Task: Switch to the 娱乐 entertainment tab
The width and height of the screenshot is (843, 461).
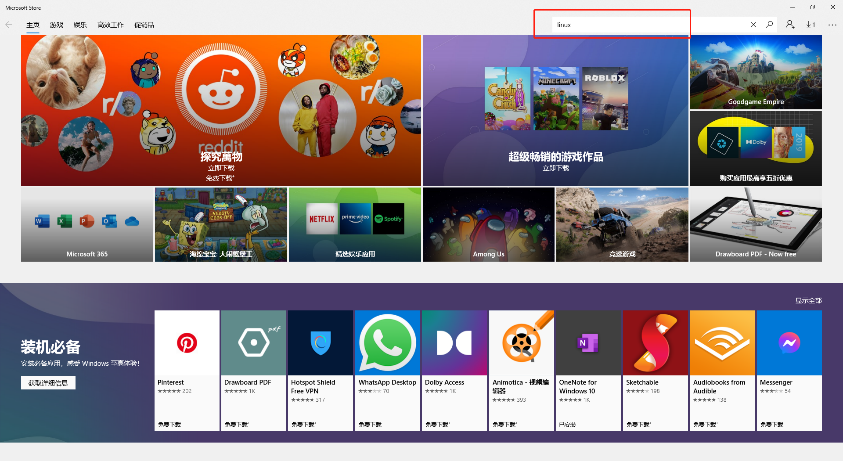Action: pyautogui.click(x=80, y=25)
